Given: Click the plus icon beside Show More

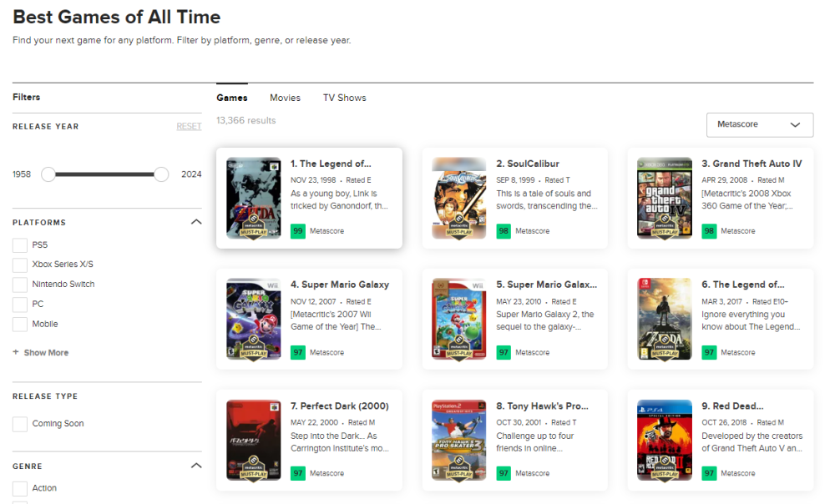Looking at the screenshot, I should [16, 353].
